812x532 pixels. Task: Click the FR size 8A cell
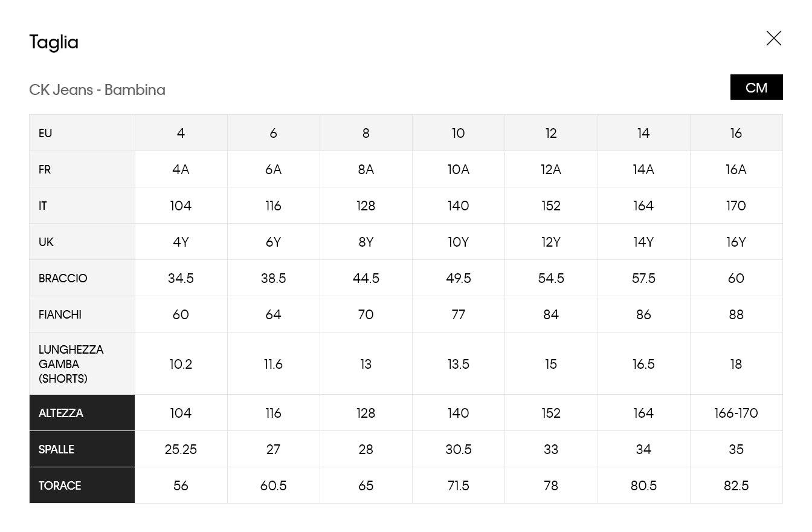coord(366,169)
